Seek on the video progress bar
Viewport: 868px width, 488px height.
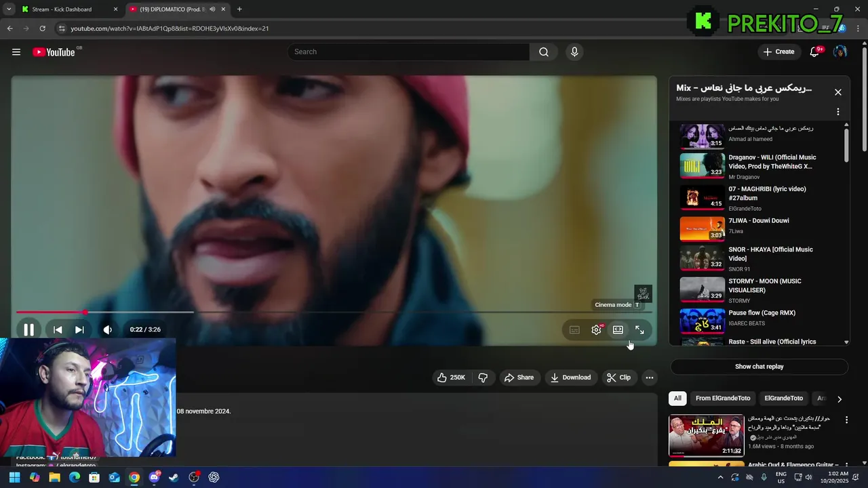click(334, 312)
